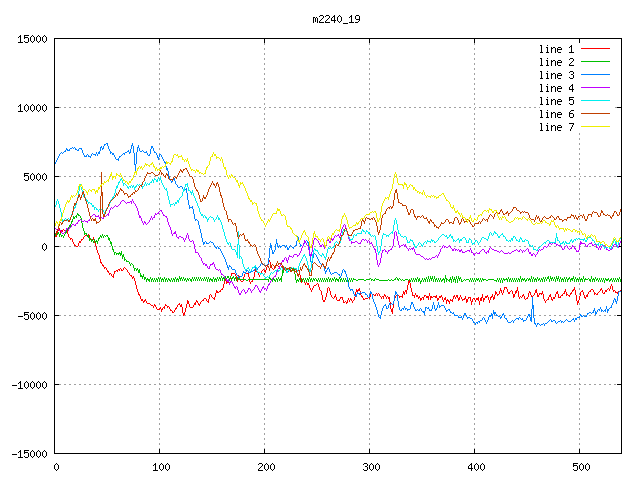Click the x-axis label 100

coord(161,467)
